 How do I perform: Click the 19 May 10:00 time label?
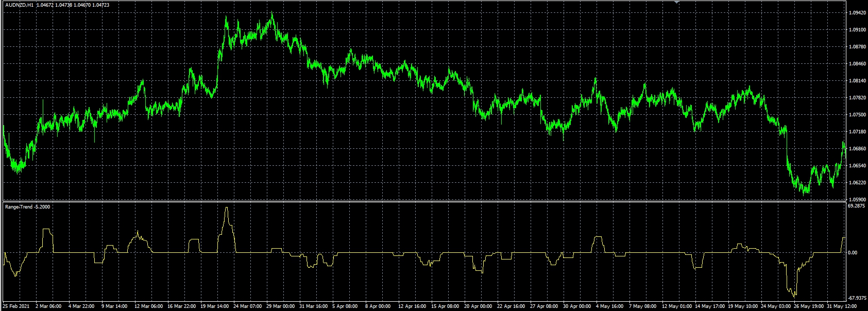[x=743, y=306]
